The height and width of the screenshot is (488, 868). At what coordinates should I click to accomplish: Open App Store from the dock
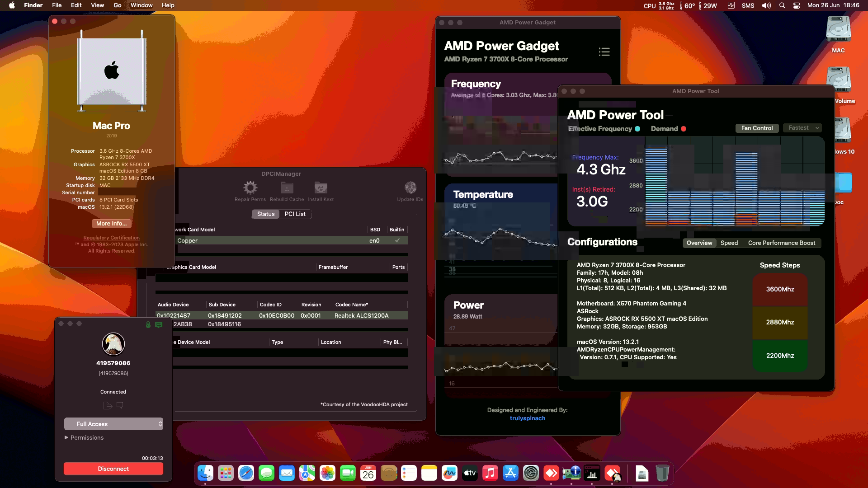[510, 473]
